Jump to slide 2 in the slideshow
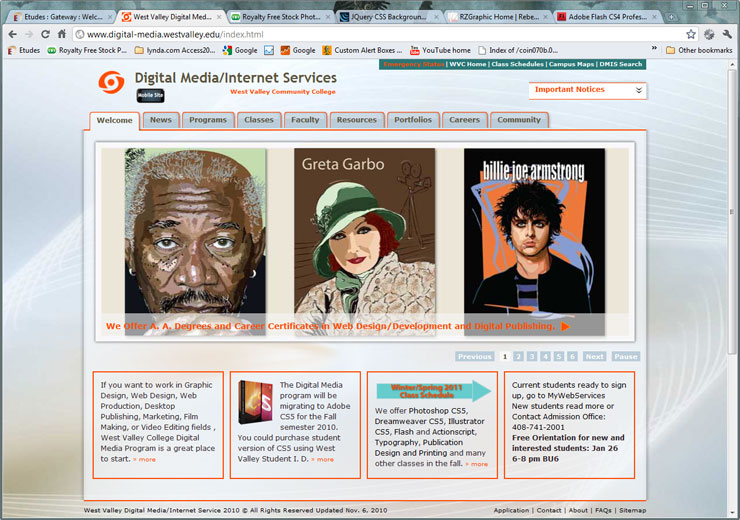 518,357
